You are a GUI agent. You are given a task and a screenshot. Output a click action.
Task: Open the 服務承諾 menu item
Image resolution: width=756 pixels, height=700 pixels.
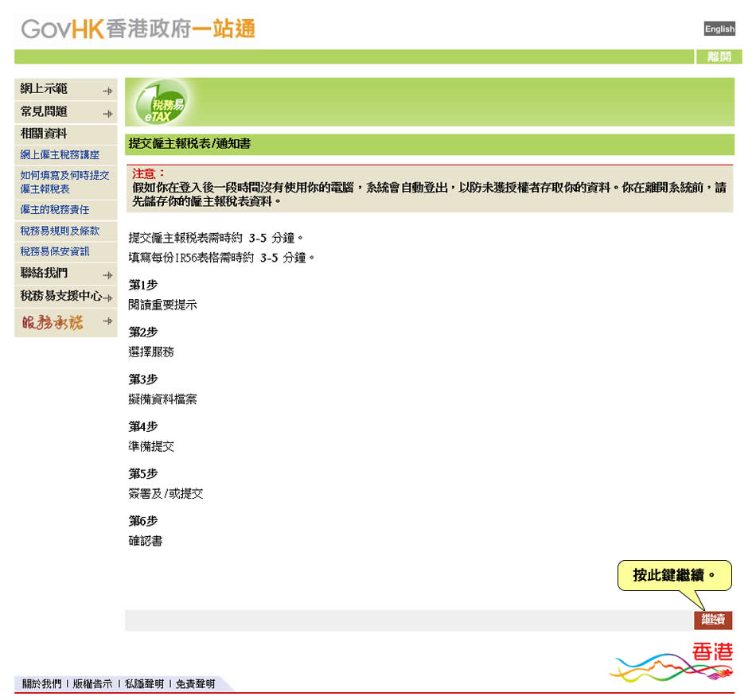53,321
